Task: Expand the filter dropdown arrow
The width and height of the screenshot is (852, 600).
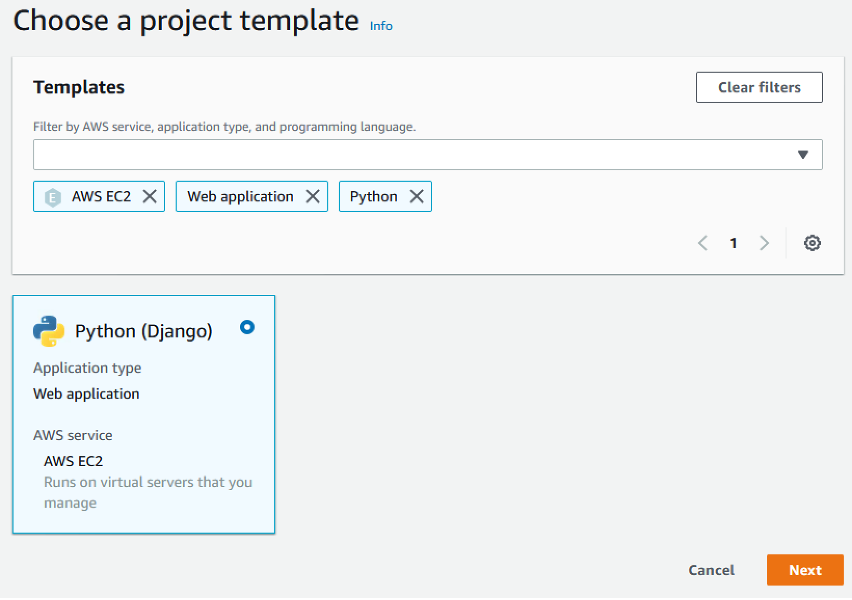Action: coord(803,154)
